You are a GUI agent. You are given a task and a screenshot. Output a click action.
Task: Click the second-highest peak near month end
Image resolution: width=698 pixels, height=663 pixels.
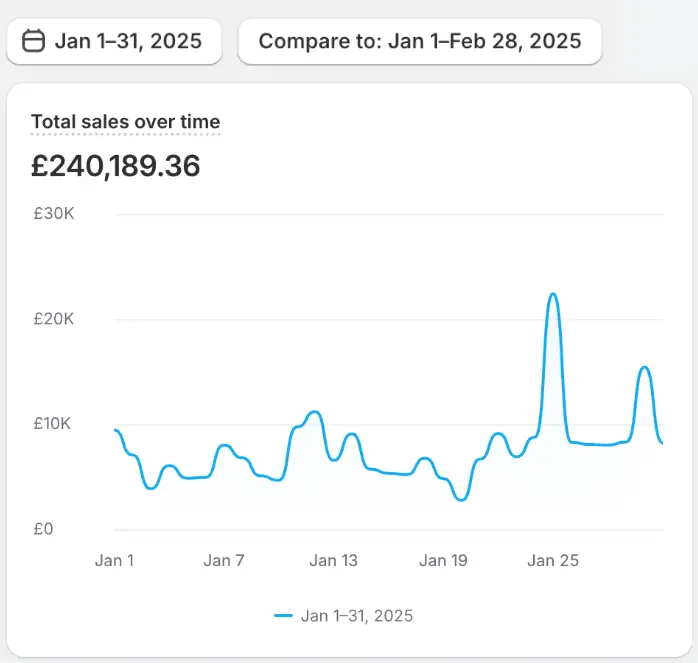(x=645, y=367)
